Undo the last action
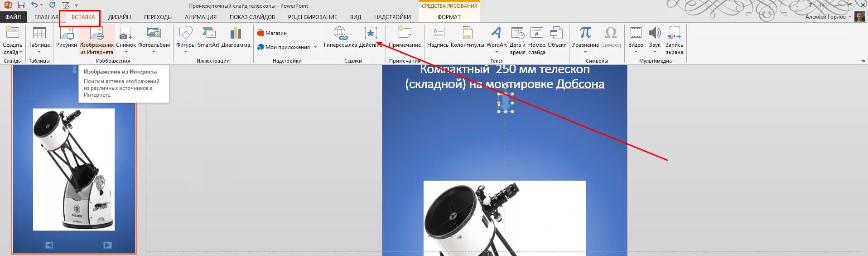This screenshot has height=256, width=868. 34,5
